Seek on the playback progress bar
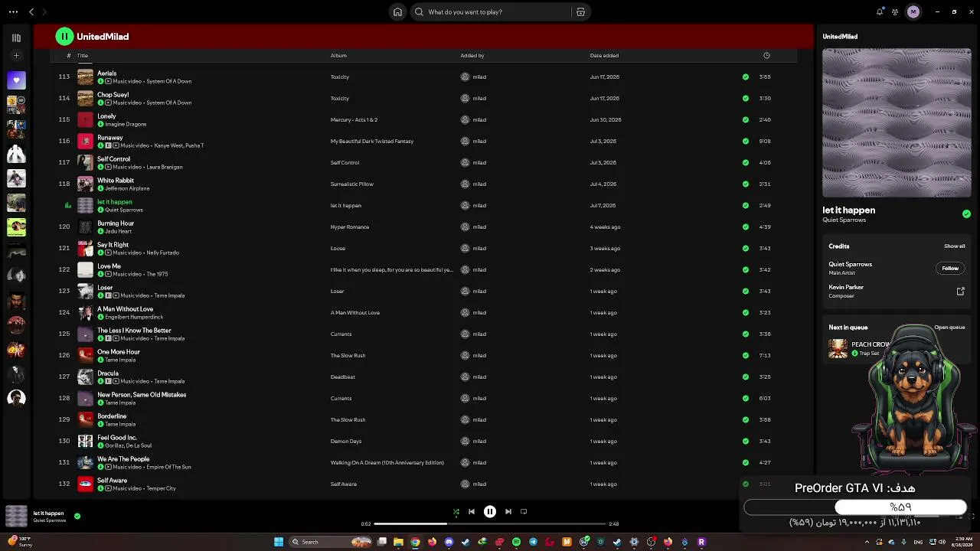The height and width of the screenshot is (551, 980). coord(490,523)
